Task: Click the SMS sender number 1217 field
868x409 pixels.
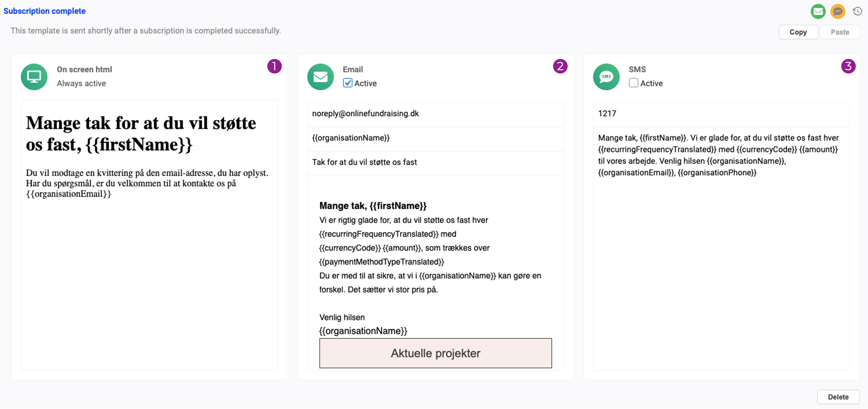Action: [721, 114]
